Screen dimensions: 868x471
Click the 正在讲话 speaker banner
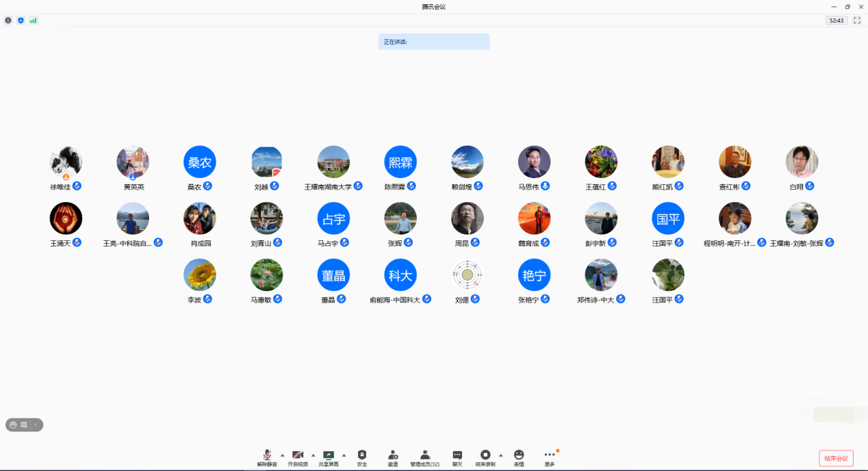[x=434, y=42]
